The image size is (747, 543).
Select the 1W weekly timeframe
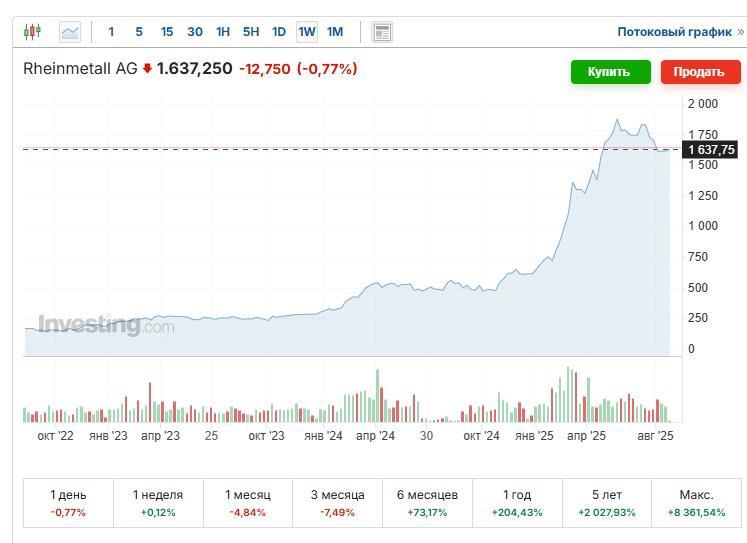click(x=307, y=32)
